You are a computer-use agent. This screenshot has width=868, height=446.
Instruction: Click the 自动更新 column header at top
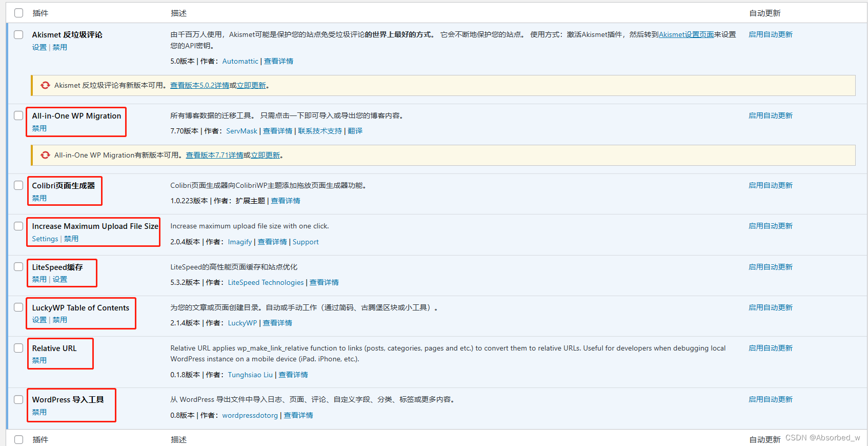765,13
